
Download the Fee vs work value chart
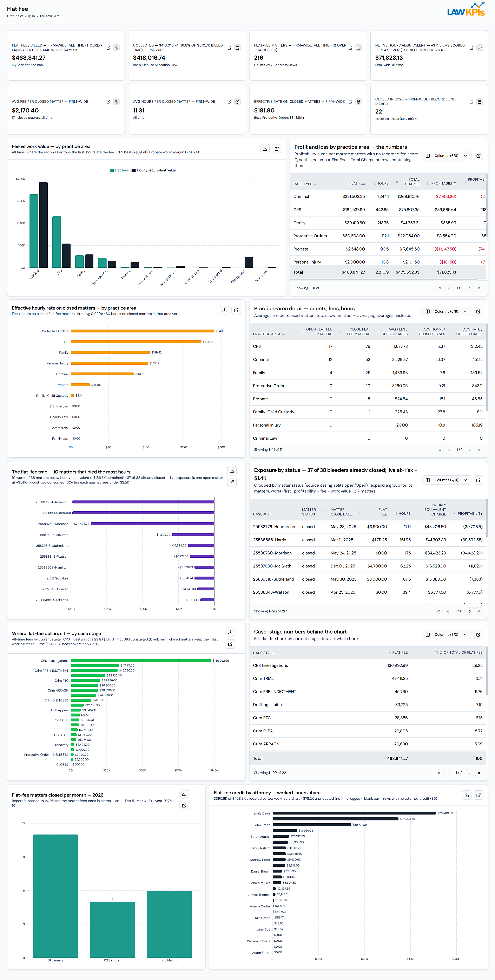[265, 149]
